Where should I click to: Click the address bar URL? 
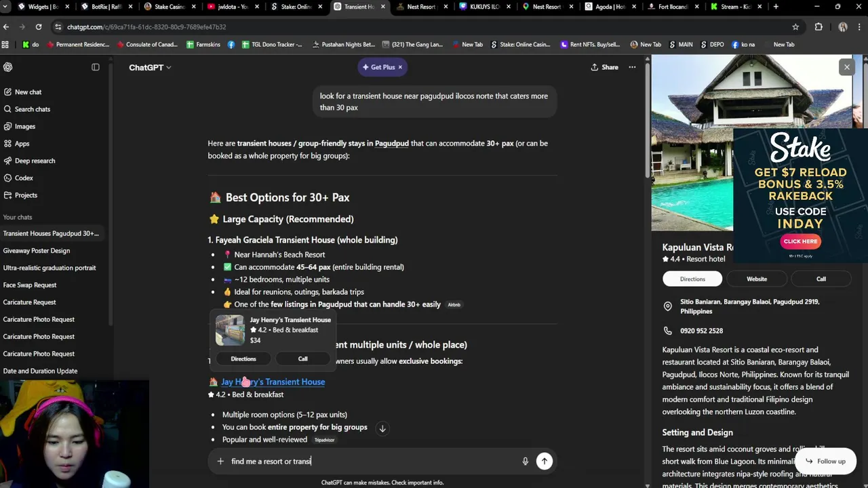(x=146, y=27)
